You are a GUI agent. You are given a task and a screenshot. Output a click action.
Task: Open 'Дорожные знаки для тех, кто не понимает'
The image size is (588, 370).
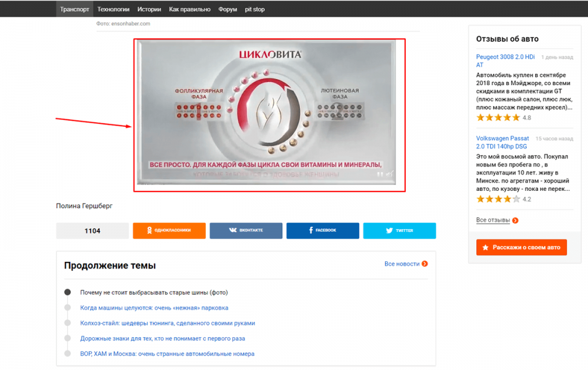(162, 338)
